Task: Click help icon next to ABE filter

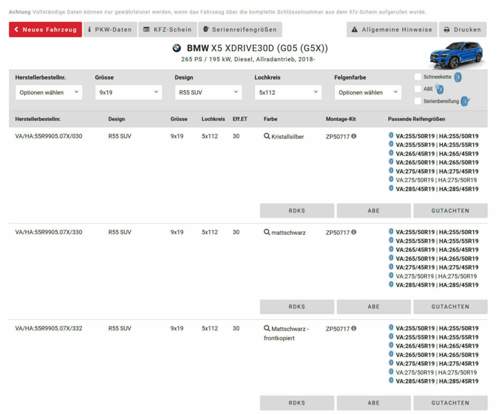Action: tap(440, 89)
